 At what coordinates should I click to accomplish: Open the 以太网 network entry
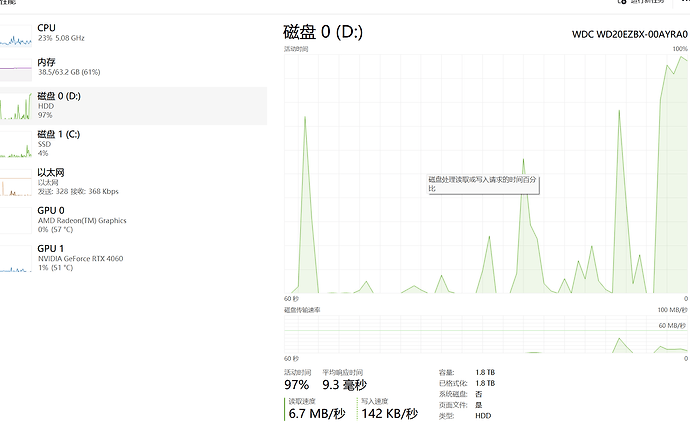[x=133, y=181]
